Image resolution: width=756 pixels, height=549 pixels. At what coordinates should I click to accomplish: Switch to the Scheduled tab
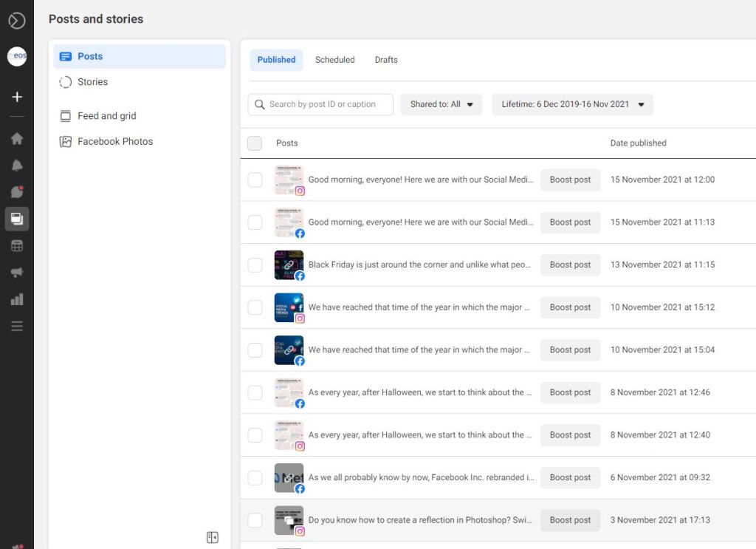click(x=334, y=60)
